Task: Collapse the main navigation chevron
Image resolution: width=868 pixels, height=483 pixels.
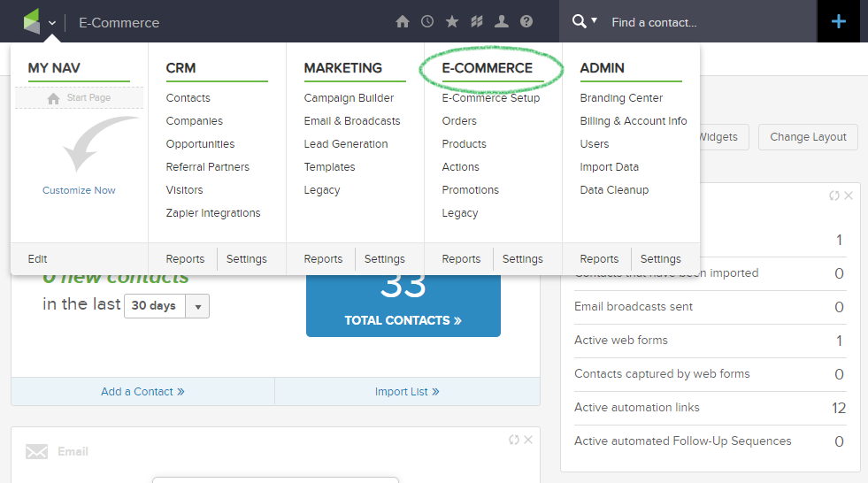Action: click(52, 23)
